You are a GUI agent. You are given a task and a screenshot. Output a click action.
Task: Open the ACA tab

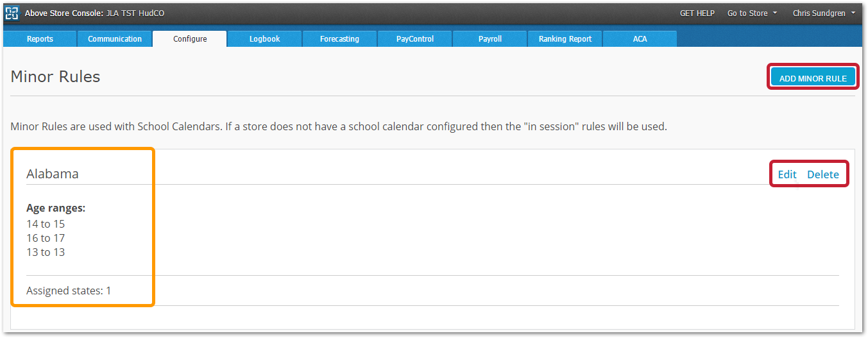click(x=640, y=39)
